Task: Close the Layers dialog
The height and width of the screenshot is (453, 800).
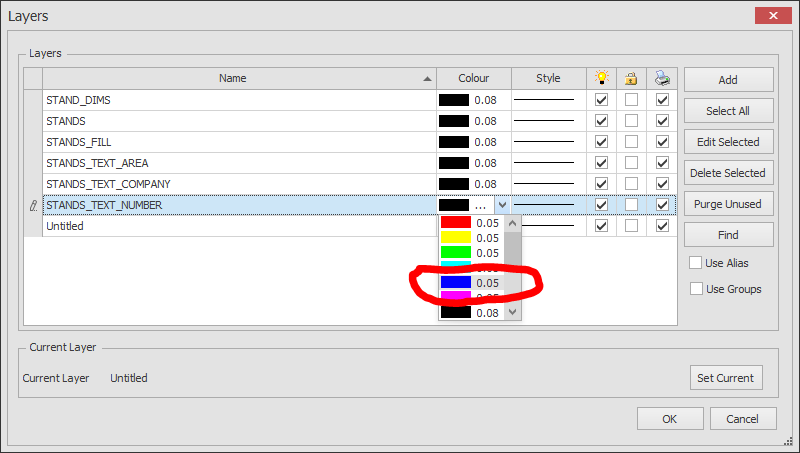Action: 773,16
